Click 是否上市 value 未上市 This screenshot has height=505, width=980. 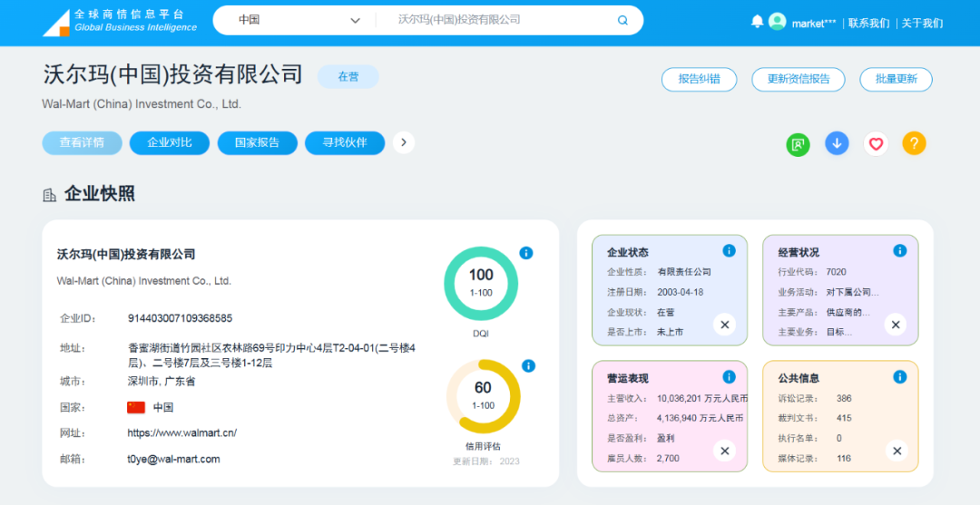(x=670, y=332)
